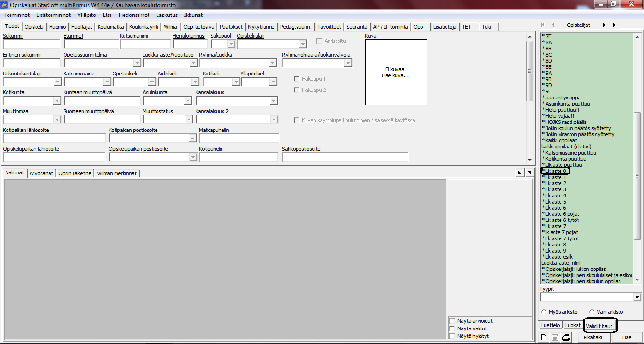This screenshot has width=644, height=344.
Task: Open the Kotikunta dropdown
Action: (x=58, y=101)
